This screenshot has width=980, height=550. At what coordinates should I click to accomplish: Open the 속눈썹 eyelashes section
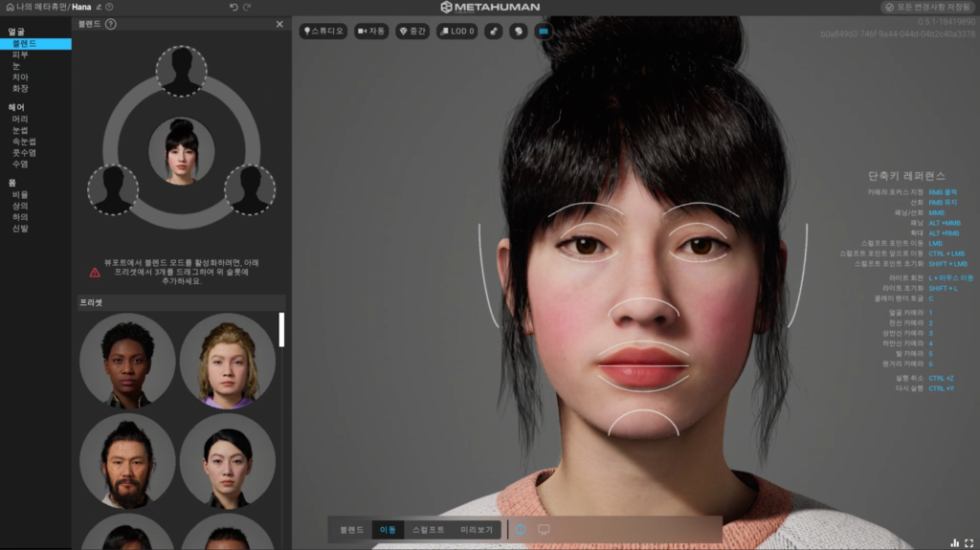pyautogui.click(x=24, y=142)
